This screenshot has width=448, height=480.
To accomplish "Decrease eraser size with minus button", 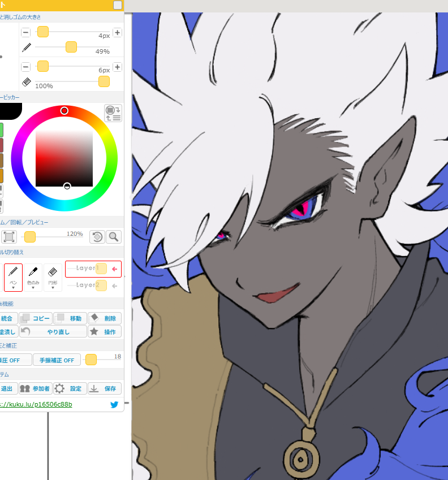I will 25,67.
